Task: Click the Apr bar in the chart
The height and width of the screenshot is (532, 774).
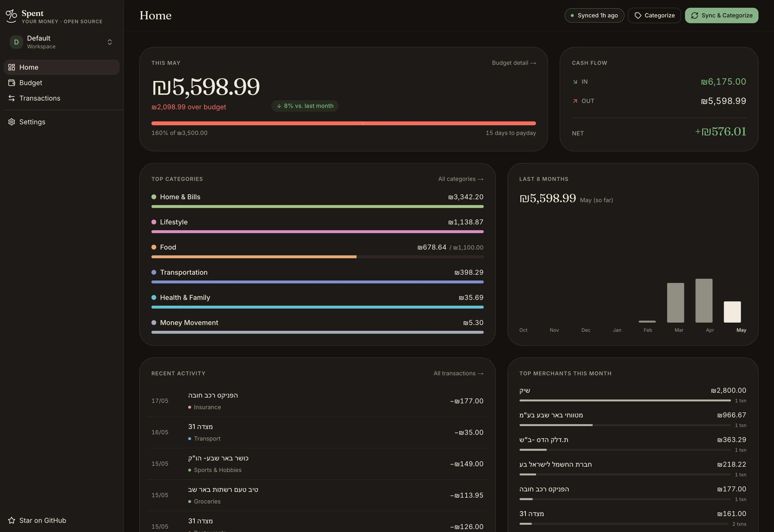Action: [704, 301]
